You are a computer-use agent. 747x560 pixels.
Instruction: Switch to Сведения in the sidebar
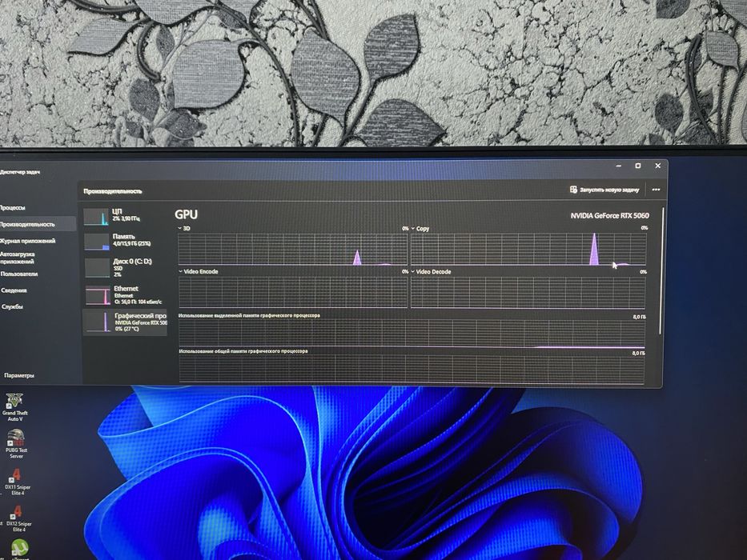click(x=14, y=290)
